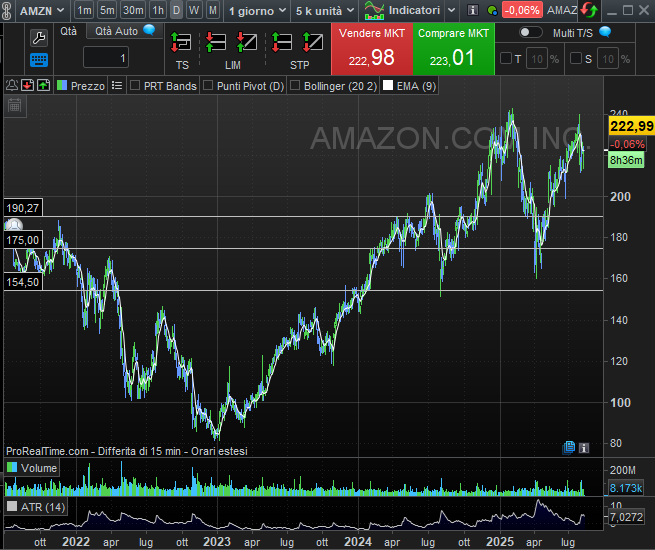Enable the T percentage checkbox
Image resolution: width=655 pixels, height=550 pixels.
point(505,58)
